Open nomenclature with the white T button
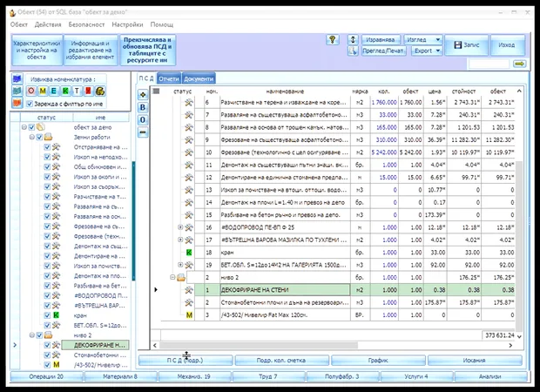The height and width of the screenshot is (392, 540). [77, 91]
